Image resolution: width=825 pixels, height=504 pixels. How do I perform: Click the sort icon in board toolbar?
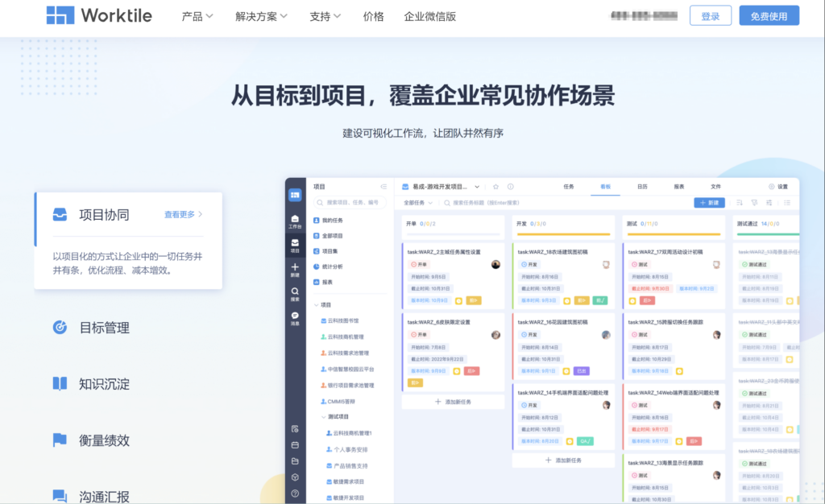click(x=740, y=203)
